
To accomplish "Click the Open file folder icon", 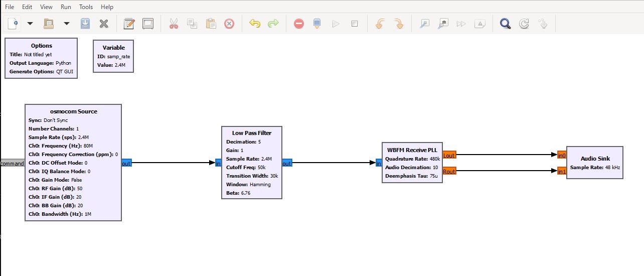I will 49,24.
